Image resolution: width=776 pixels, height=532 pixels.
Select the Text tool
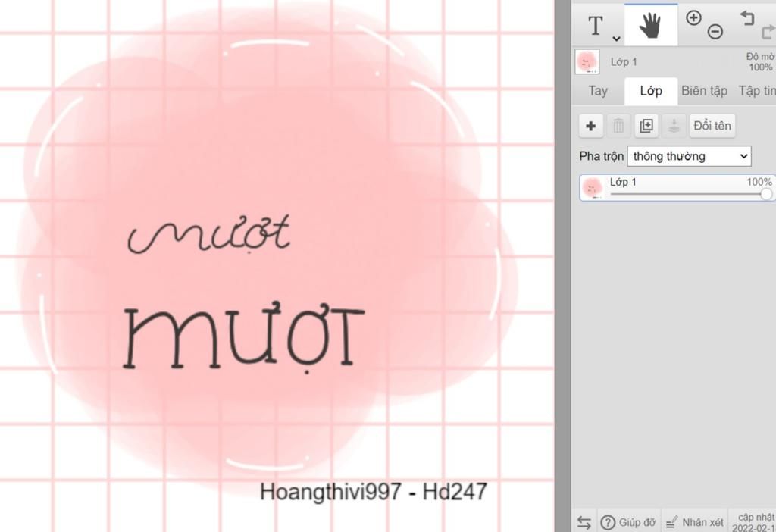click(x=596, y=25)
